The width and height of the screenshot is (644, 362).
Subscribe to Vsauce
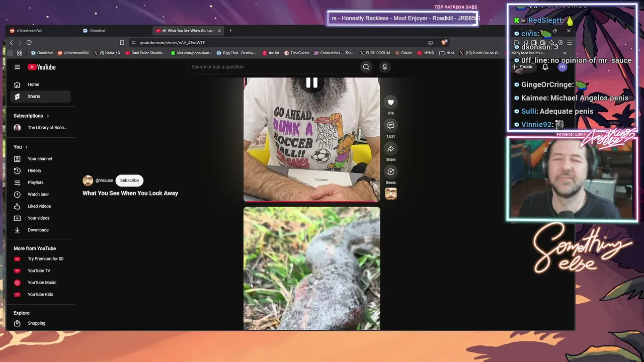pyautogui.click(x=129, y=180)
